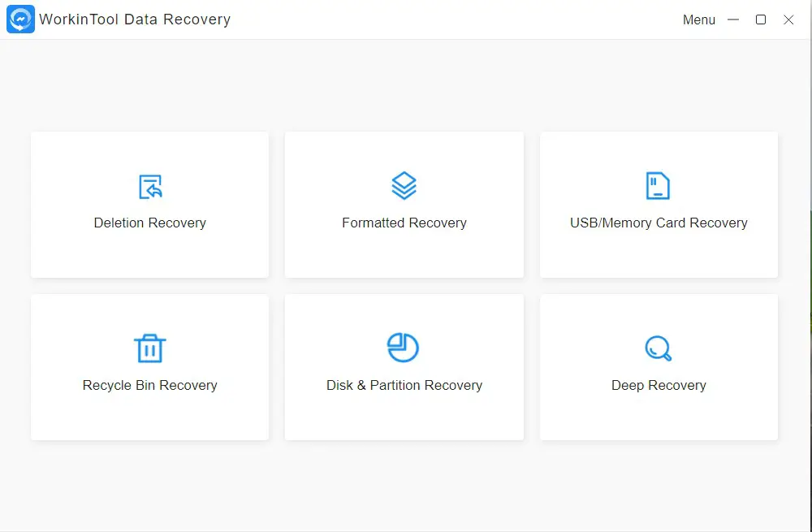Click the Recycle Bin trash icon
Screen dimensions: 812x532
149,348
